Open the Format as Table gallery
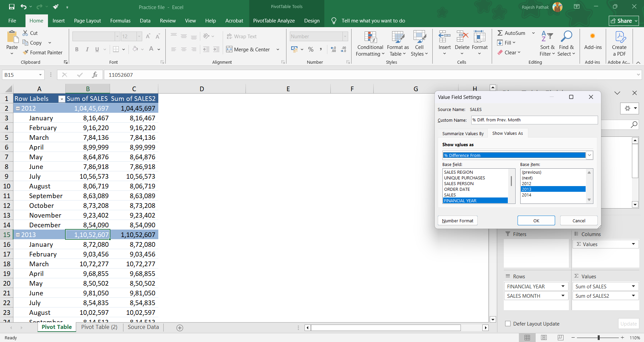The image size is (644, 342). point(398,37)
